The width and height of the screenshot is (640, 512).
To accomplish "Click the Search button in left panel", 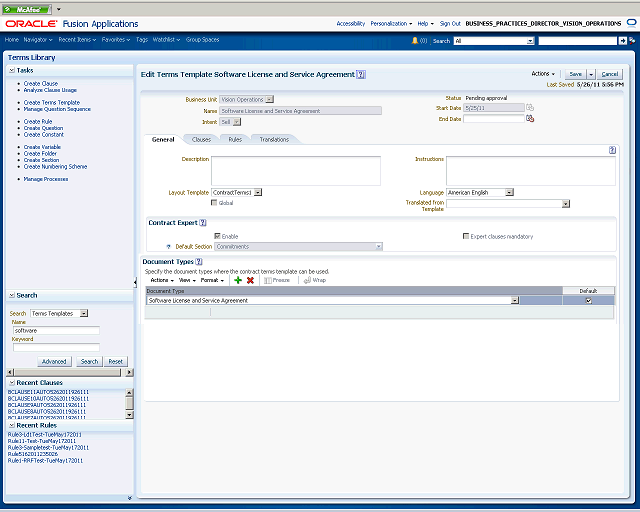I will click(x=89, y=362).
